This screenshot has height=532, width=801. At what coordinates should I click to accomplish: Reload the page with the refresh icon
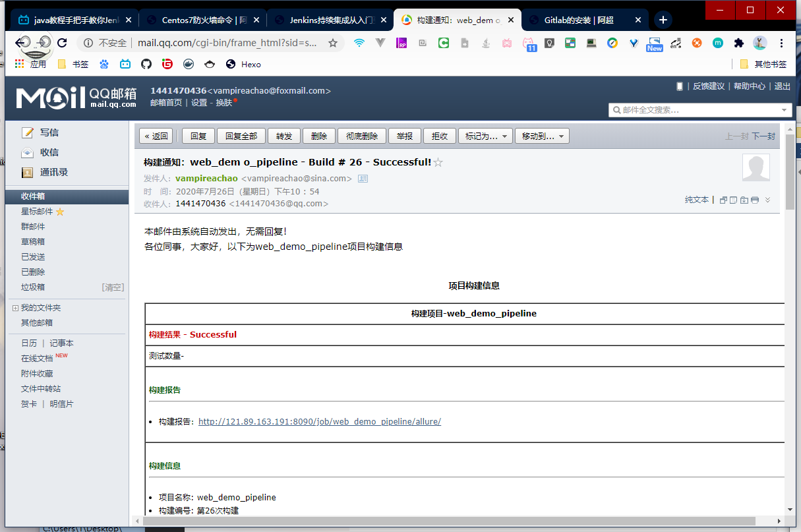click(62, 43)
